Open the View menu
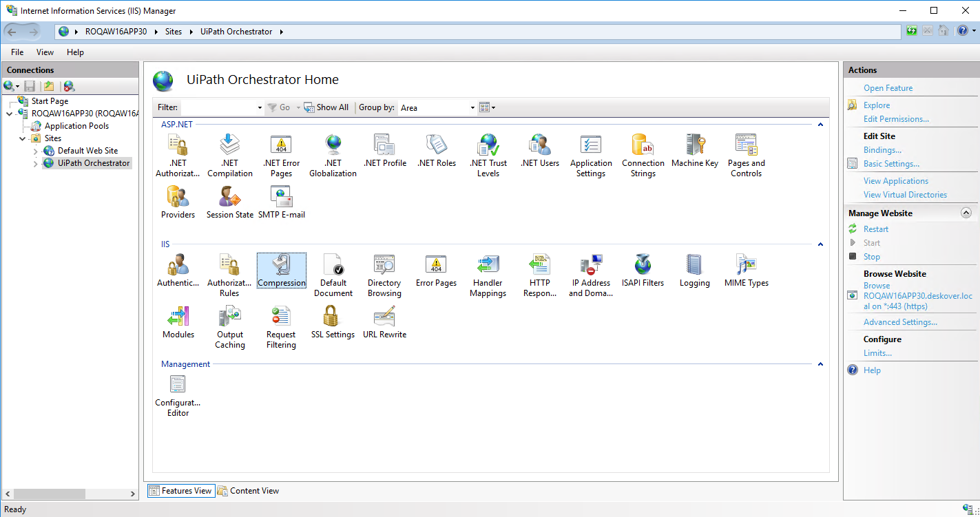The image size is (980, 517). tap(45, 52)
